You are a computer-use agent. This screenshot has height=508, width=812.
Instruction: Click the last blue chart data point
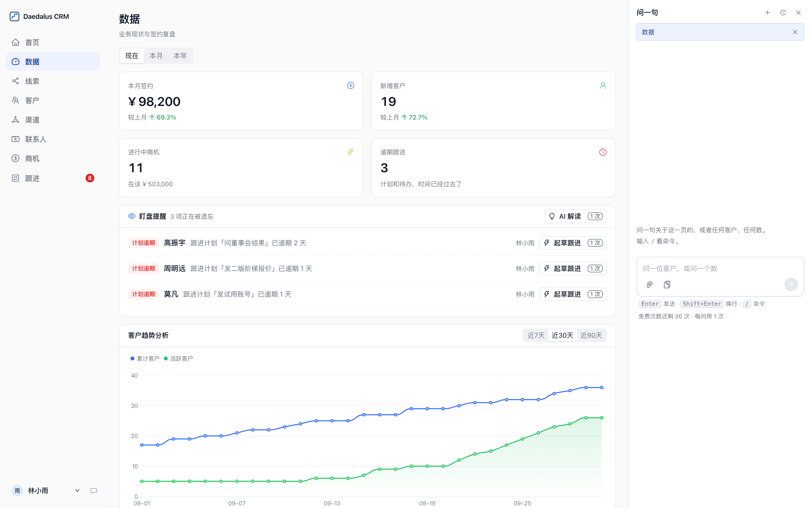(602, 387)
